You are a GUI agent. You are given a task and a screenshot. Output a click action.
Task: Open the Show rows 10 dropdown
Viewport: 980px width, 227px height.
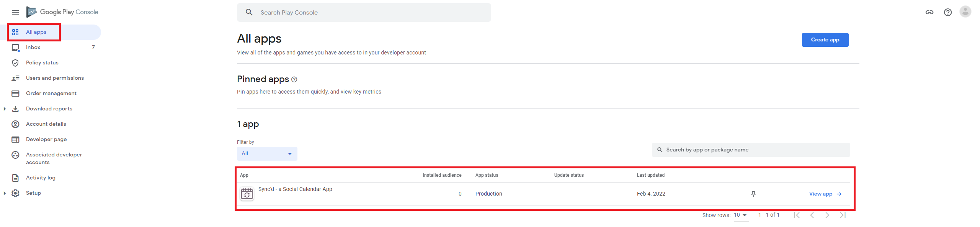(x=740, y=215)
